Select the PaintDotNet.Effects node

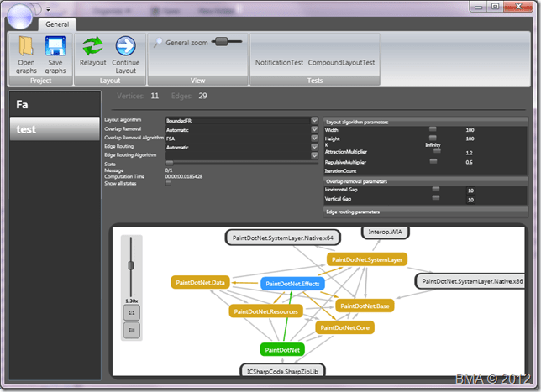pos(292,284)
